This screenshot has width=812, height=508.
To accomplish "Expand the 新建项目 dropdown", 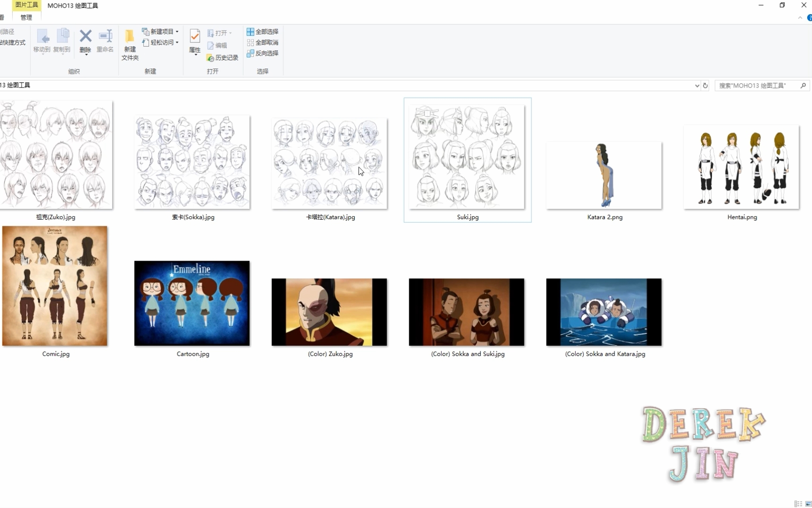I will (177, 32).
